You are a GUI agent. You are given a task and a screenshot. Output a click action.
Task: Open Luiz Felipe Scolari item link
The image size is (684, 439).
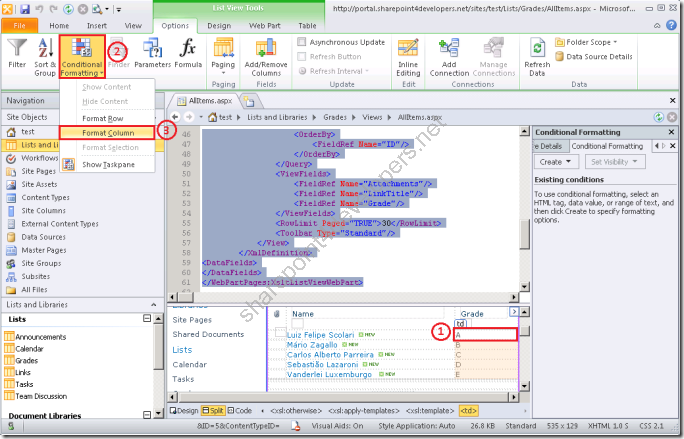click(x=320, y=335)
